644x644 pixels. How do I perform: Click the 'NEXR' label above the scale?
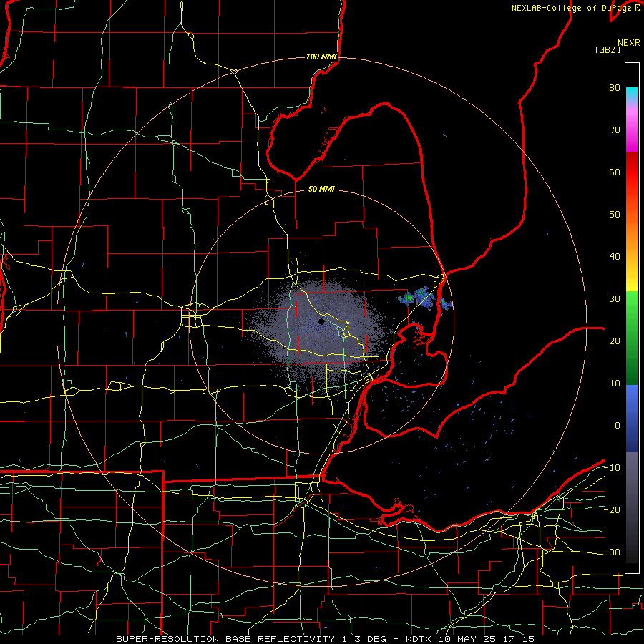628,43
